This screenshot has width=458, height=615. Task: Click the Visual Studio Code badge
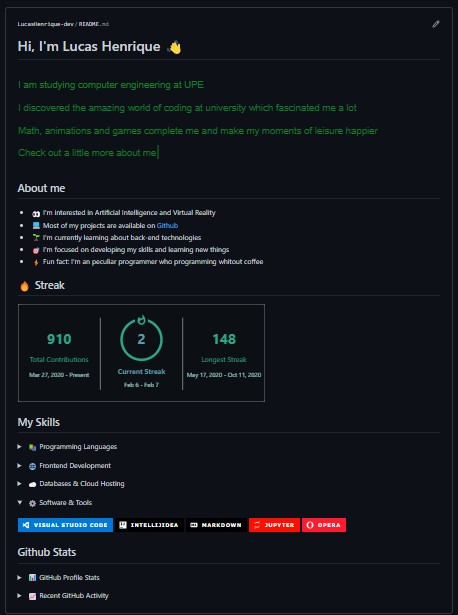coord(65,525)
